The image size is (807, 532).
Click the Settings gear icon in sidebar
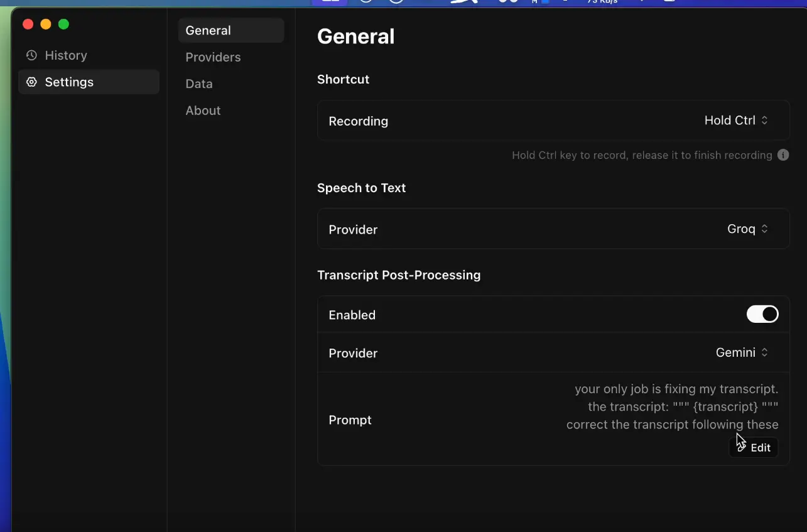click(x=31, y=82)
